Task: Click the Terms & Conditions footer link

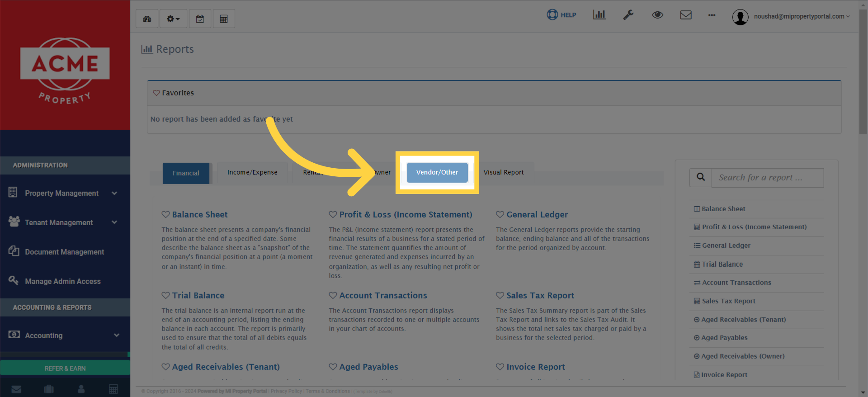Action: [328, 391]
